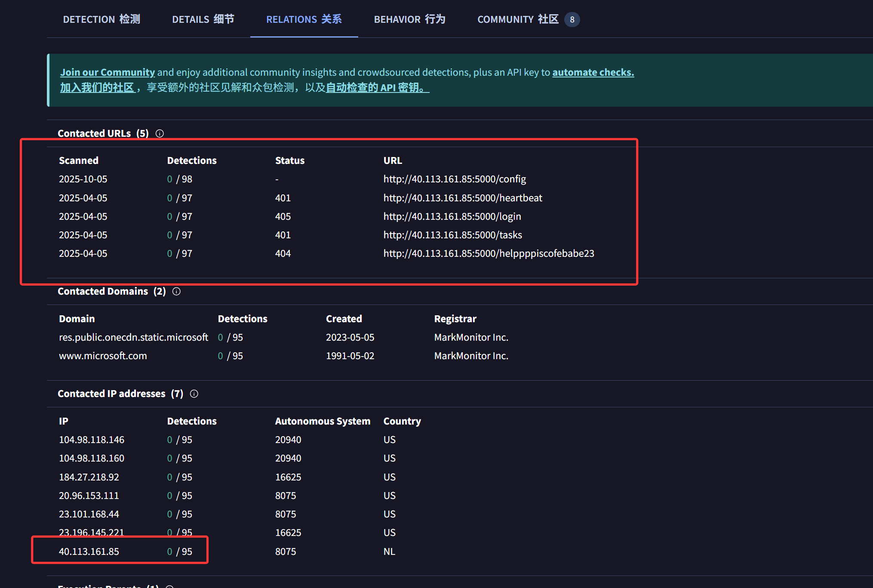This screenshot has height=588, width=873.
Task: Click the Community tab count badge
Action: 572,19
